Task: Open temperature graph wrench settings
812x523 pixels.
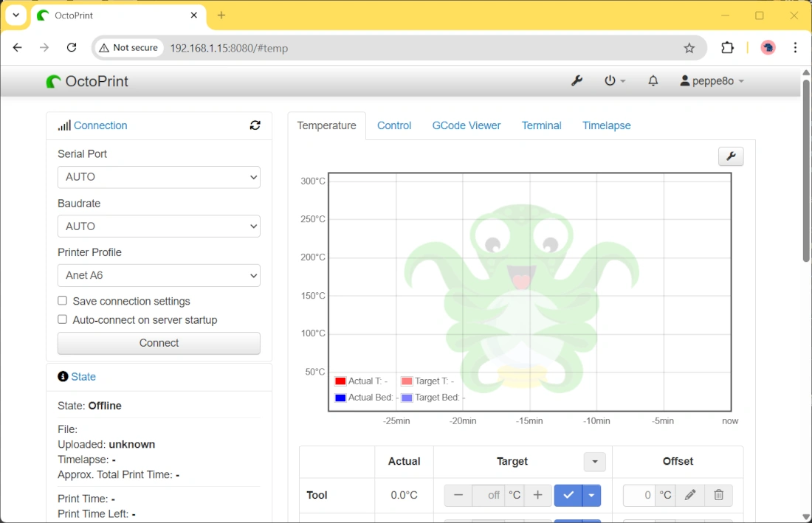Action: [x=731, y=156]
